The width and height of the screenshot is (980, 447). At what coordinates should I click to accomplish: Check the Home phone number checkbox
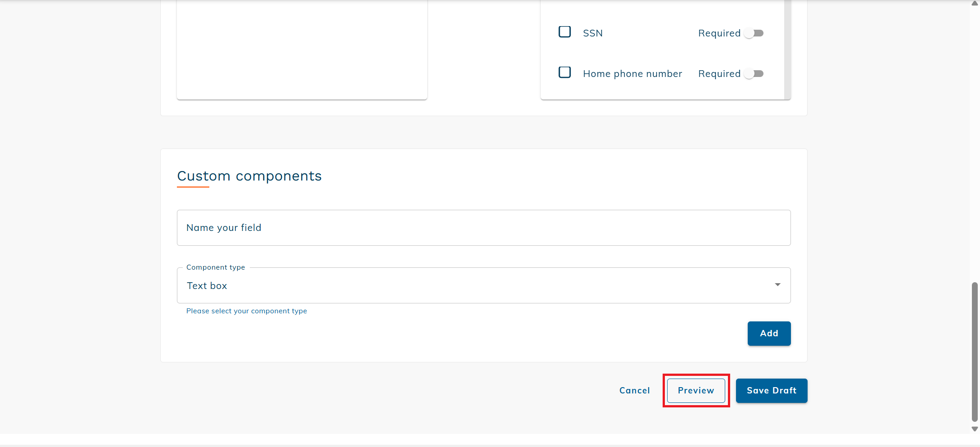564,72
